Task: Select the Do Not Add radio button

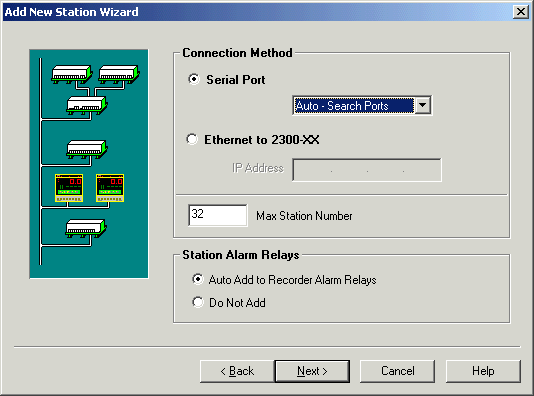Action: click(198, 302)
